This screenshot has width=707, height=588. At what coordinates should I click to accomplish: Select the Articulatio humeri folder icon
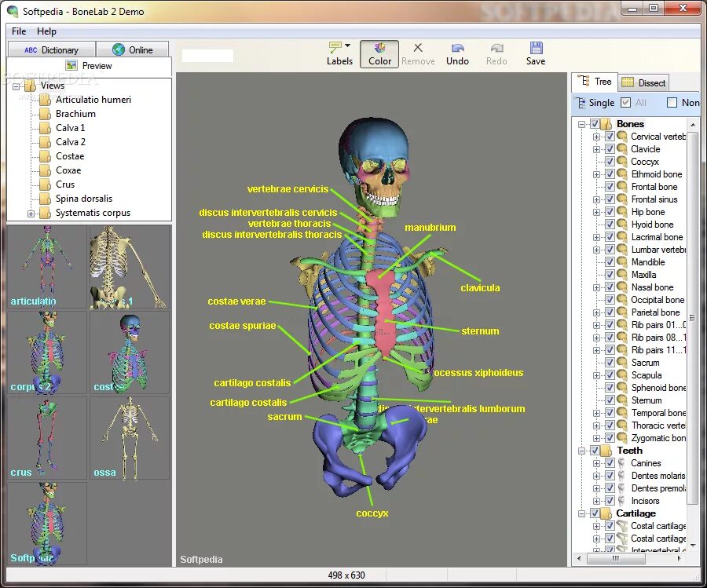click(45, 100)
